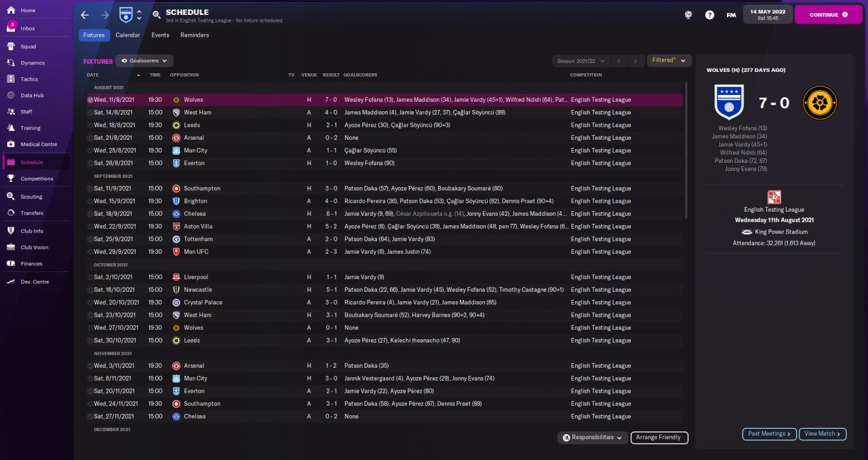Open Staff in sidebar
This screenshot has height=460, width=868.
pos(26,112)
